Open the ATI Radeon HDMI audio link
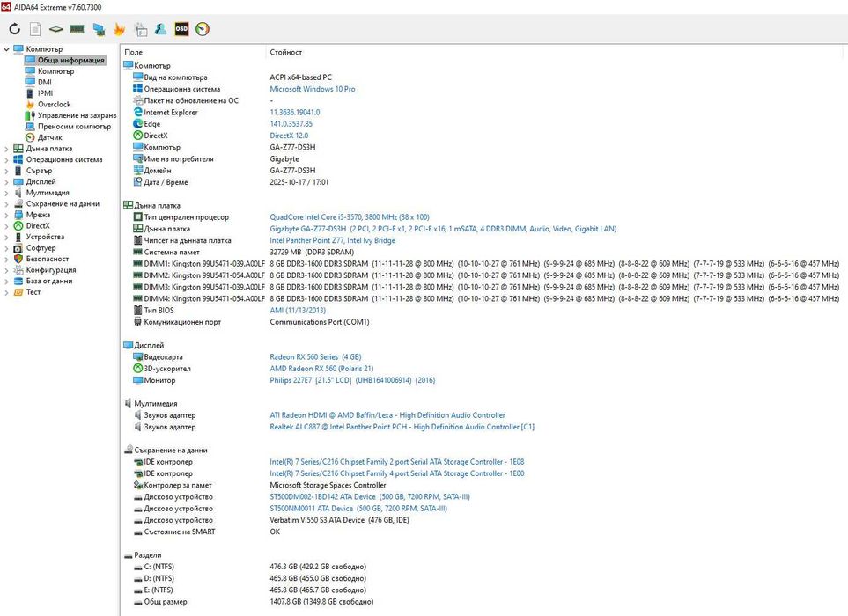The height and width of the screenshot is (616, 848). coord(387,415)
